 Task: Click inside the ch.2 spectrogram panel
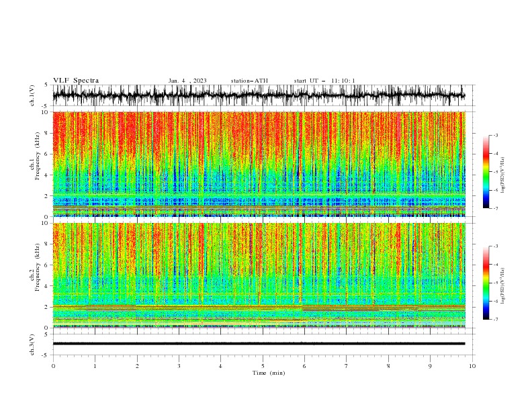click(259, 275)
